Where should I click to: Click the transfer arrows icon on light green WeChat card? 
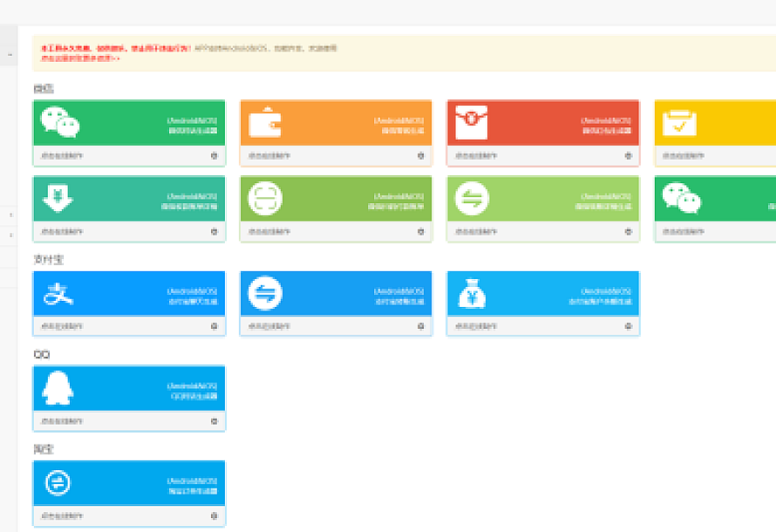(472, 199)
